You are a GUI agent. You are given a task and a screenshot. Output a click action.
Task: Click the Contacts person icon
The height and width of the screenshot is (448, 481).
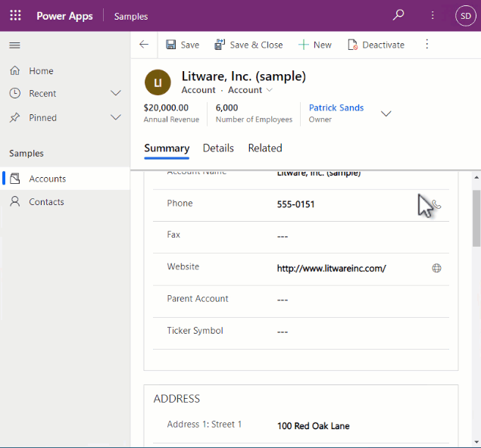click(14, 201)
